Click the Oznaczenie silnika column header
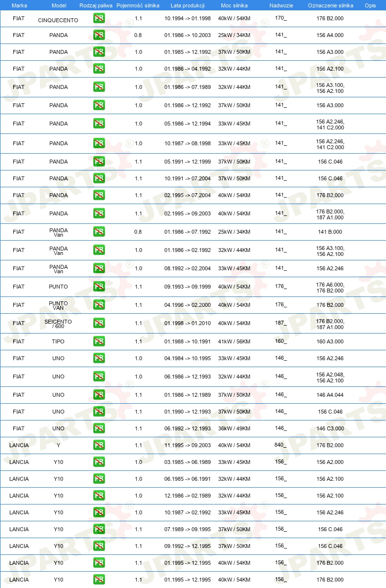386x588 pixels. (331, 5)
